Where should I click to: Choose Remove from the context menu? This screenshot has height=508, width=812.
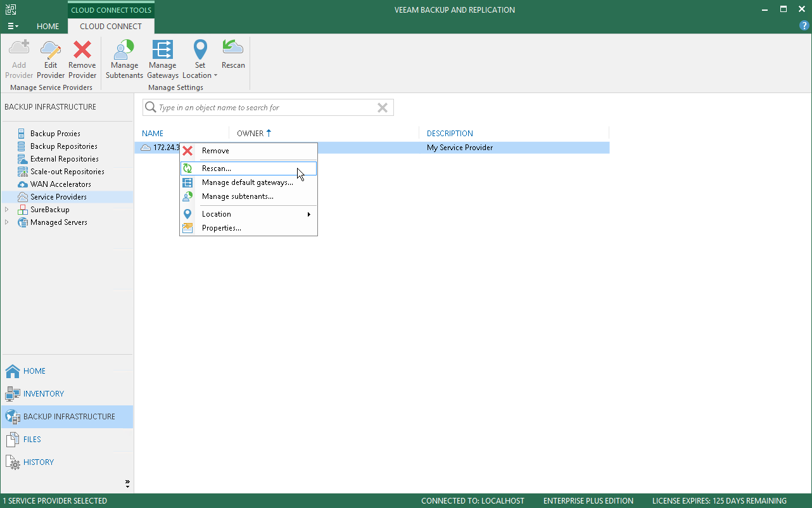tap(248, 151)
